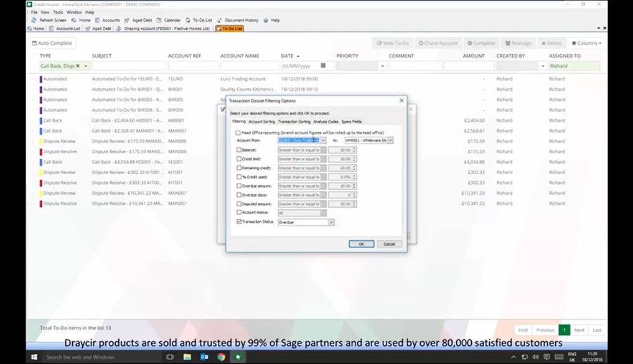Open the View menu
This screenshot has height=364, width=633.
[x=45, y=12]
